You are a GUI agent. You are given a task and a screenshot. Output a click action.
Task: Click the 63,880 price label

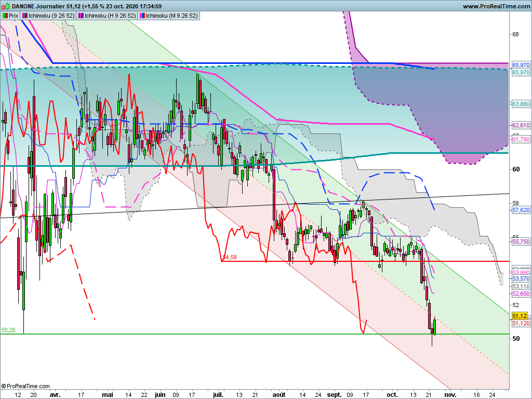(521, 104)
